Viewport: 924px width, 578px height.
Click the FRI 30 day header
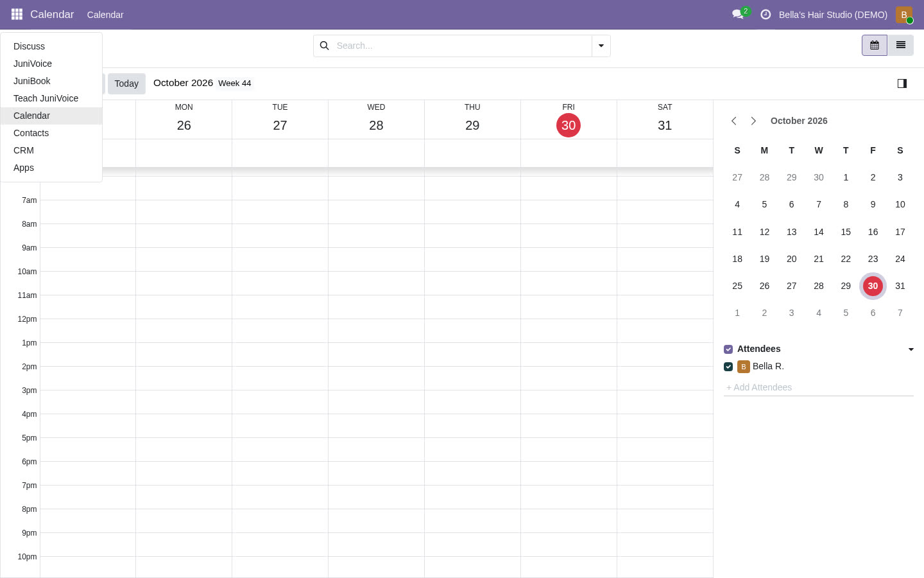pyautogui.click(x=569, y=119)
